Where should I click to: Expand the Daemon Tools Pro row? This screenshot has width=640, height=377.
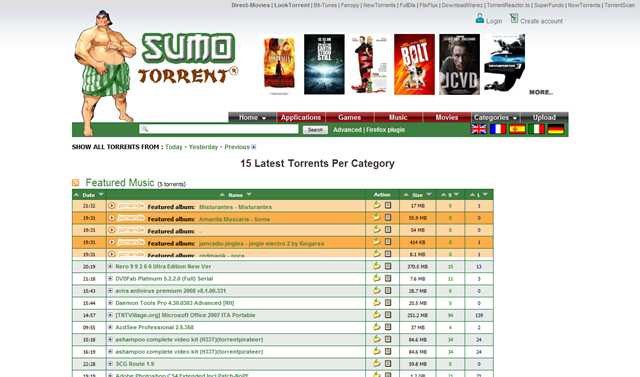coord(110,303)
